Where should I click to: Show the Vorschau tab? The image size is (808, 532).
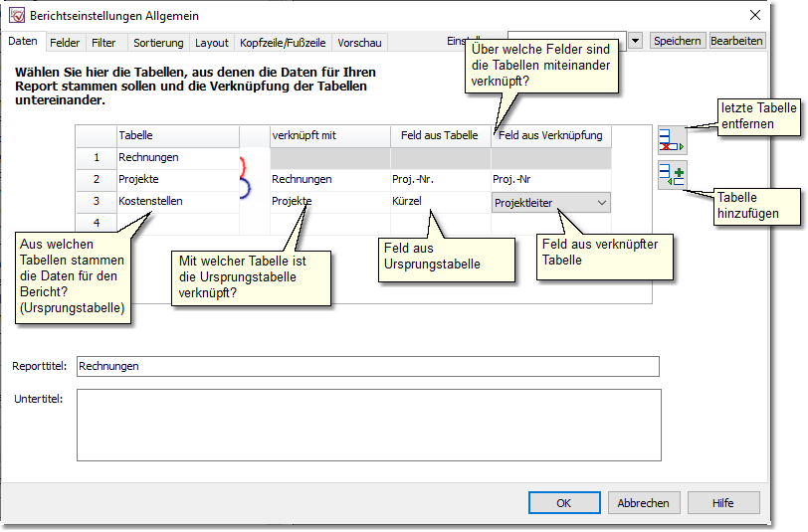359,43
